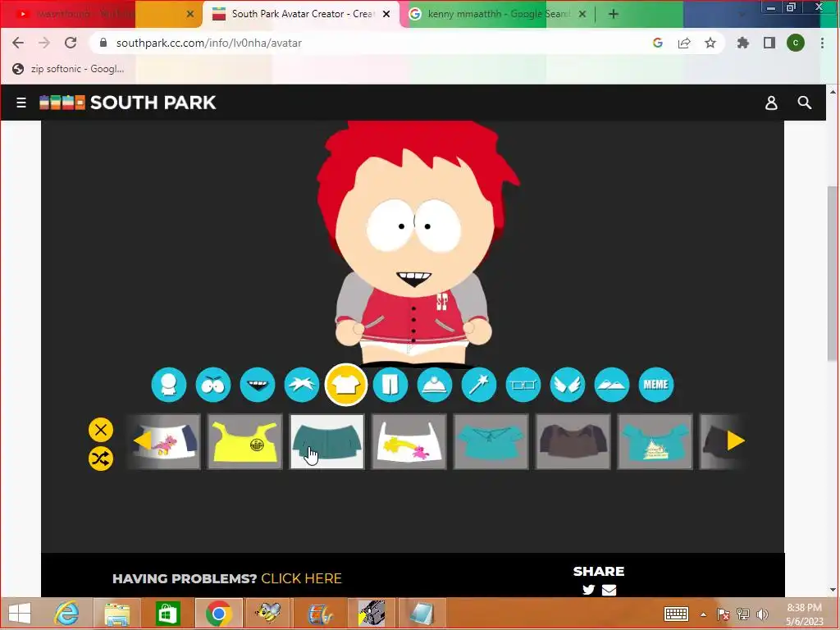Screen dimensions: 840x630
Task: Choose the yellow tank top thumbnail
Action: 245,441
